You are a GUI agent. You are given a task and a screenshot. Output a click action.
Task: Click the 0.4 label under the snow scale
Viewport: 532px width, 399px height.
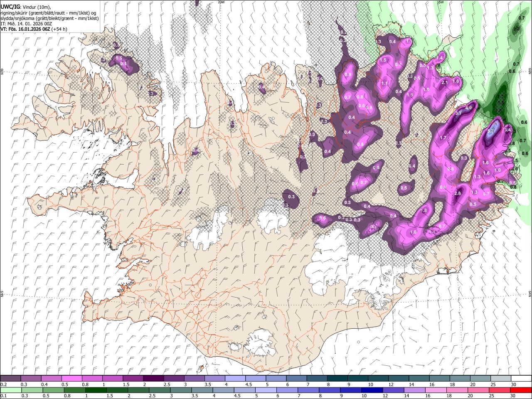tap(44, 384)
